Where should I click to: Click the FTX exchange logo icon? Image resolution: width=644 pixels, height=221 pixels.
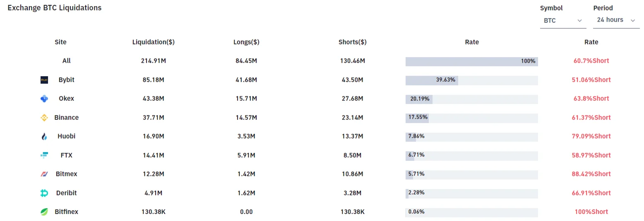pyautogui.click(x=44, y=155)
